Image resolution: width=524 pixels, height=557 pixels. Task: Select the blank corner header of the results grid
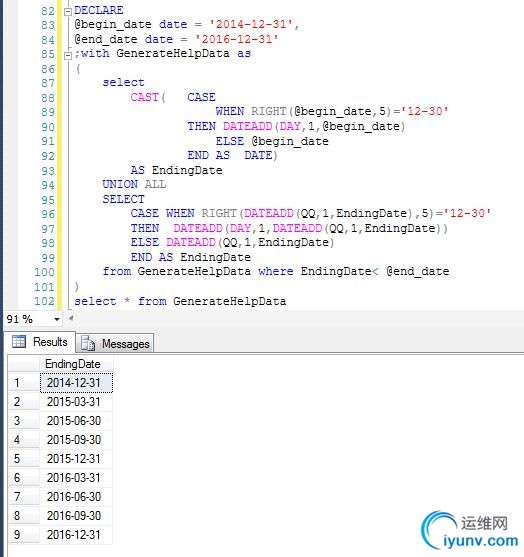24,364
